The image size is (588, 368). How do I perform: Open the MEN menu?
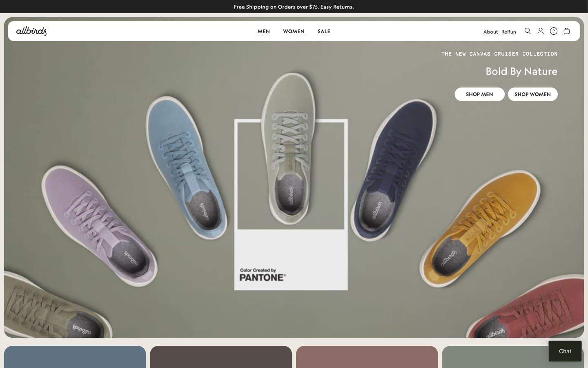pos(264,31)
